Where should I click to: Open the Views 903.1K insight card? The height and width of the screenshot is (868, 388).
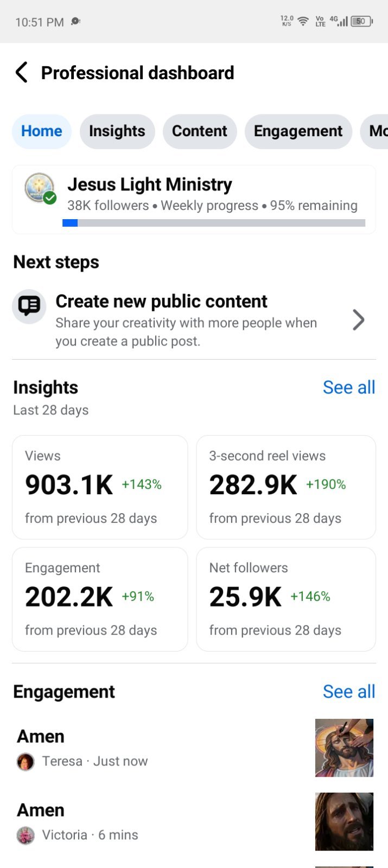100,487
